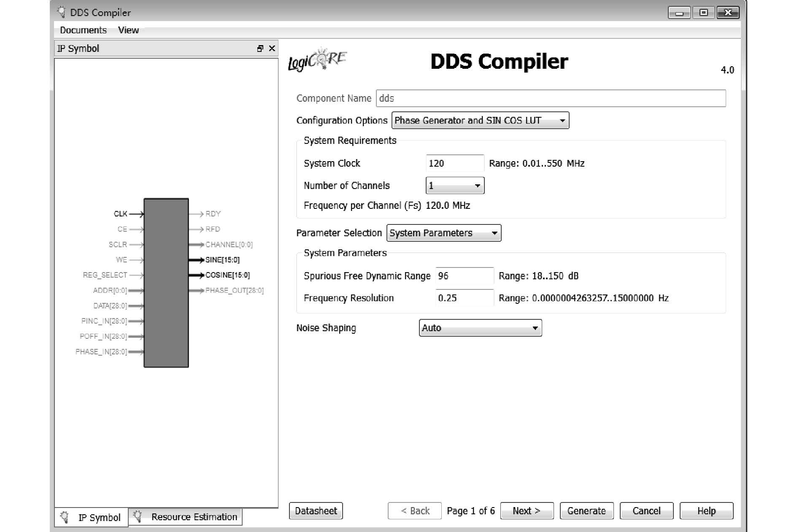
Task: Open the Datasheet
Action: [x=316, y=511]
